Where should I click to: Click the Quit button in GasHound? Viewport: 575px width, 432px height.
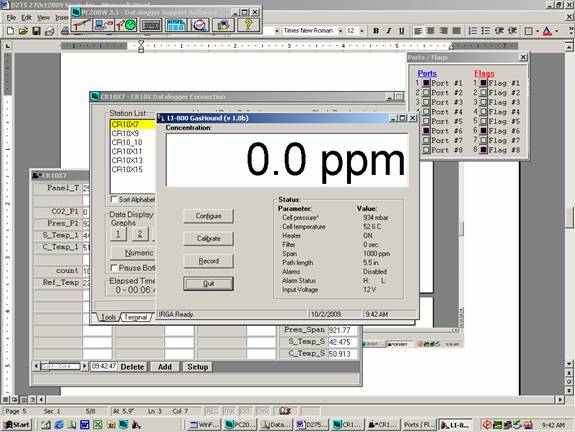[208, 283]
